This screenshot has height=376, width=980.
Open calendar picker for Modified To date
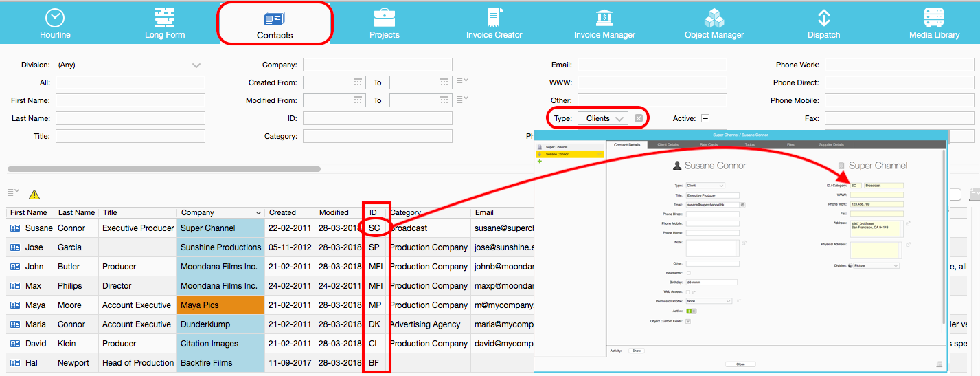coord(444,100)
